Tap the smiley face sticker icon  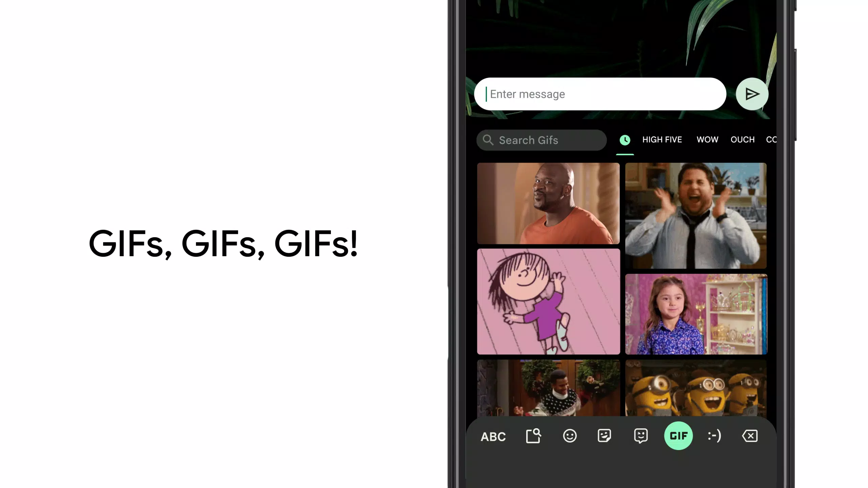tap(605, 435)
